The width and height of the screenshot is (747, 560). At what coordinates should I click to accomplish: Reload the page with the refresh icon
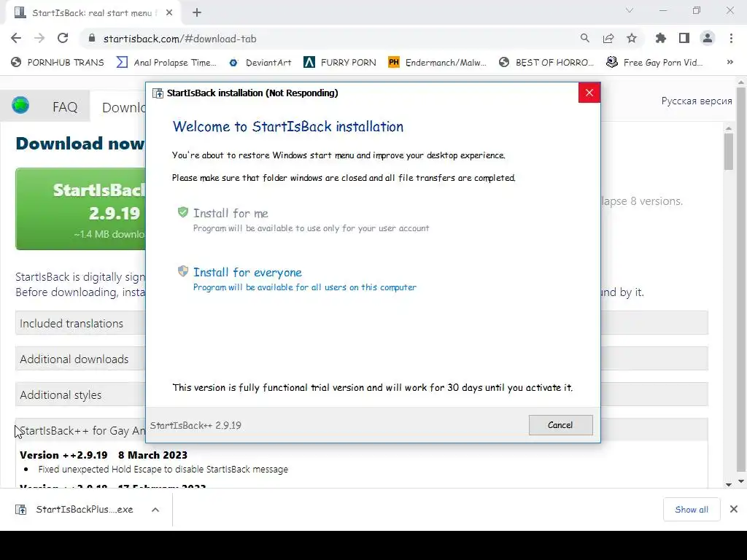(63, 39)
